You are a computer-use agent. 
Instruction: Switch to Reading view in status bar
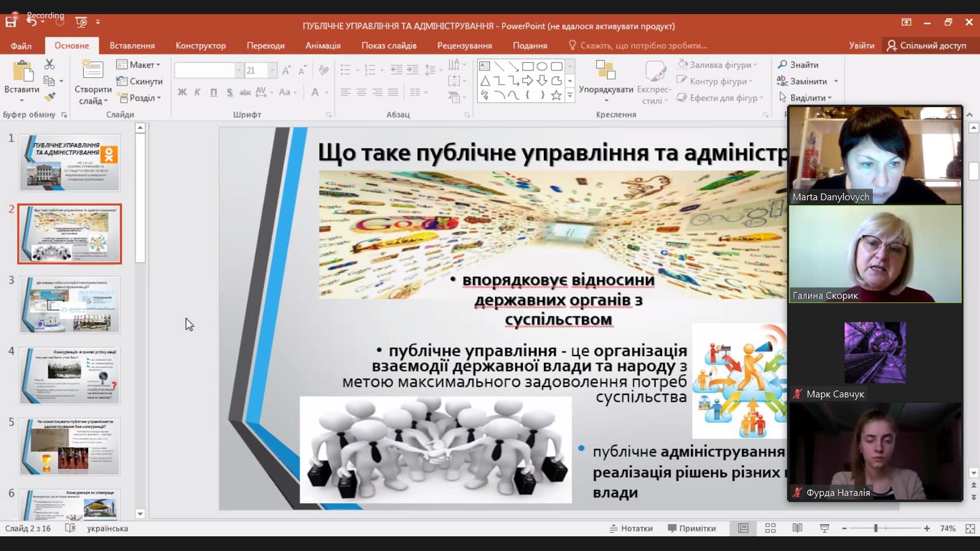point(797,528)
